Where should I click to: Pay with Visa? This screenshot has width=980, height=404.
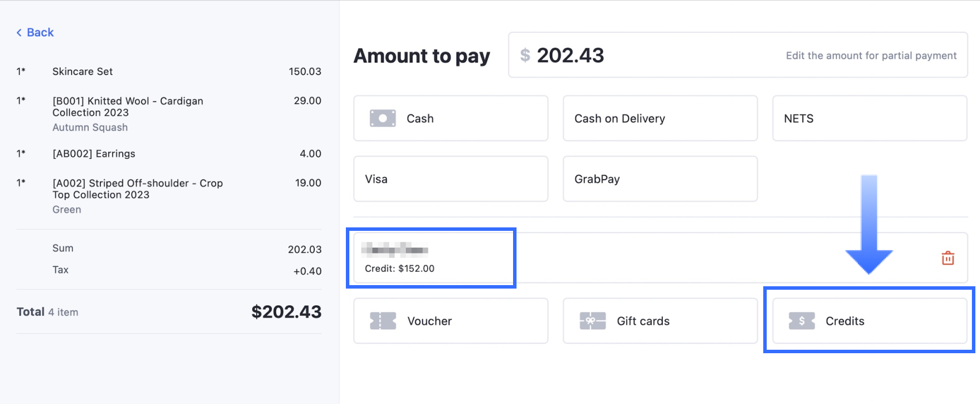450,179
